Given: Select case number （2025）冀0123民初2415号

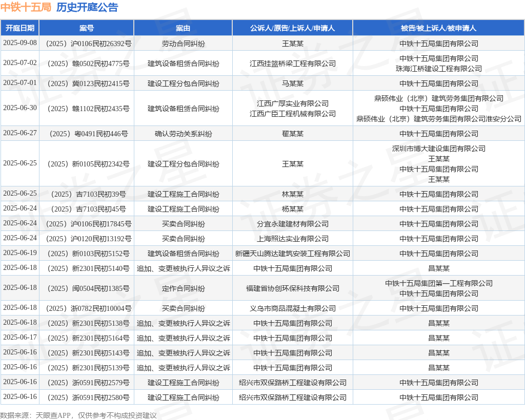Looking at the screenshot, I should click(88, 83).
